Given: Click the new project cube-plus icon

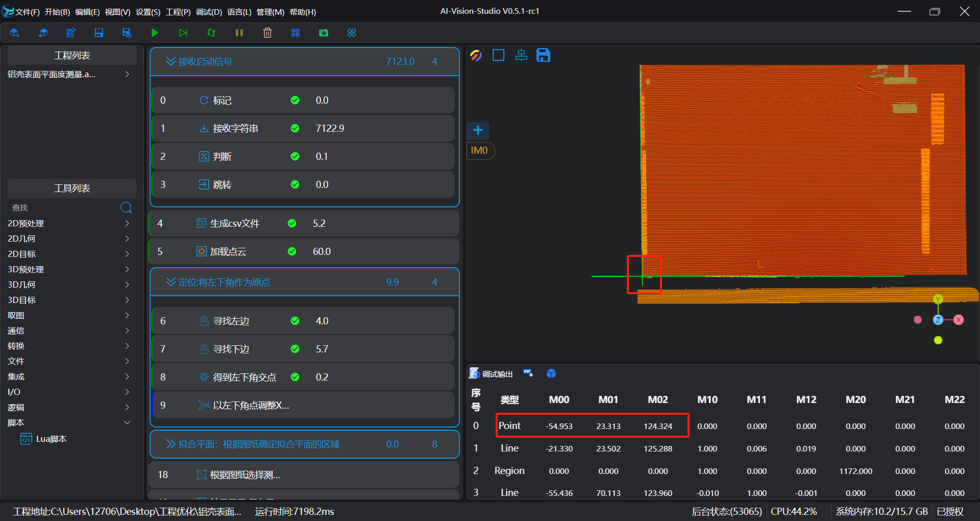Looking at the screenshot, I should pos(14,33).
